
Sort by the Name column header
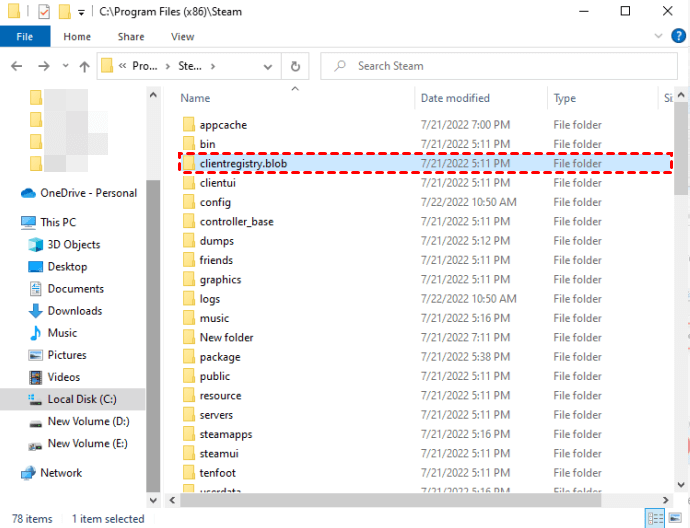195,98
